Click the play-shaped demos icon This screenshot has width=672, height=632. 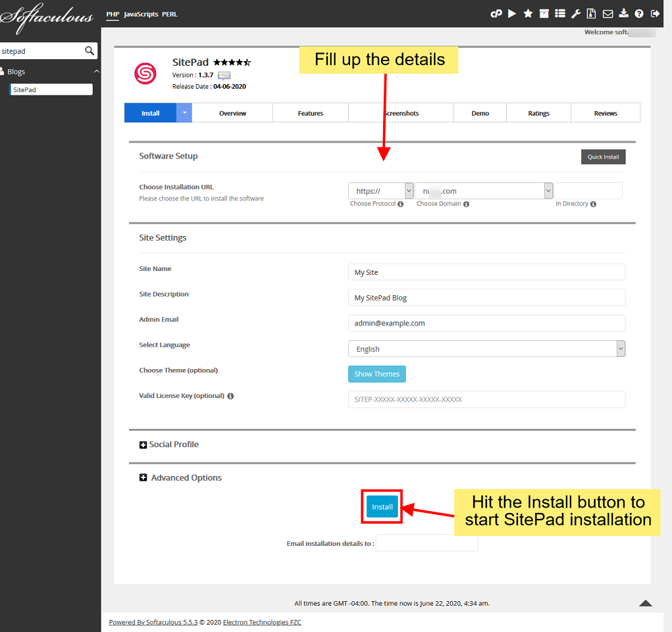point(511,13)
